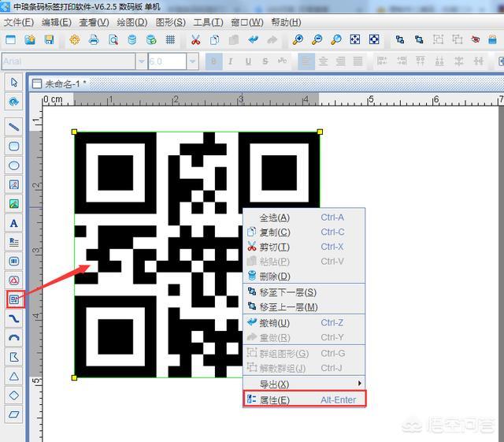Image resolution: width=504 pixels, height=442 pixels.
Task: Toggle underline text formatting
Action: (248, 61)
